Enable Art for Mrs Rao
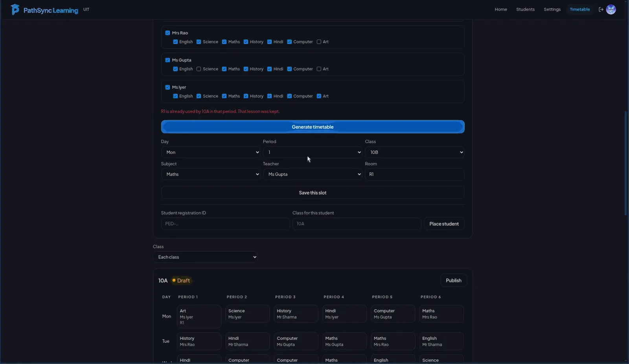 click(x=319, y=42)
